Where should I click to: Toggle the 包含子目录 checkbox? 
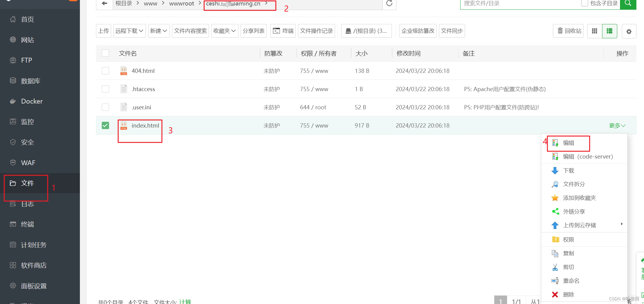tap(584, 3)
